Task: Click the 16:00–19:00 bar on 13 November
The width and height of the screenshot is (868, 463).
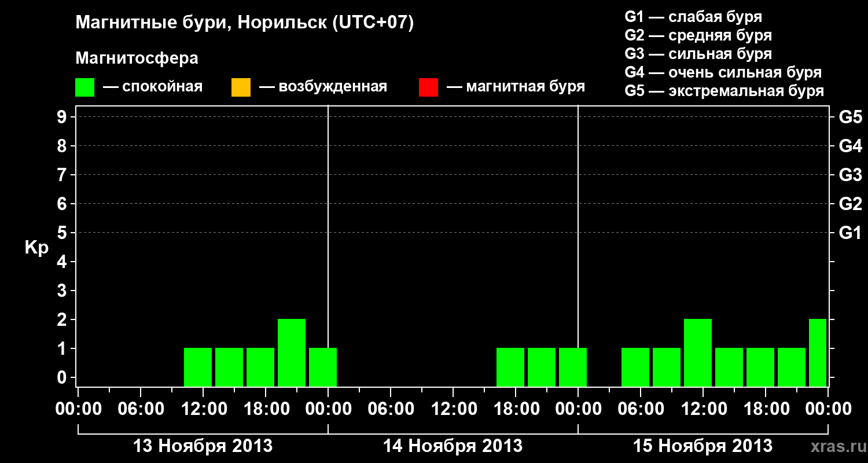Action: (260, 367)
